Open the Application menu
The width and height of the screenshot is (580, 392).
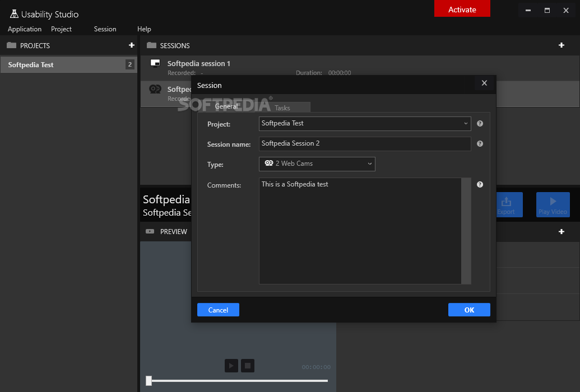tap(25, 29)
